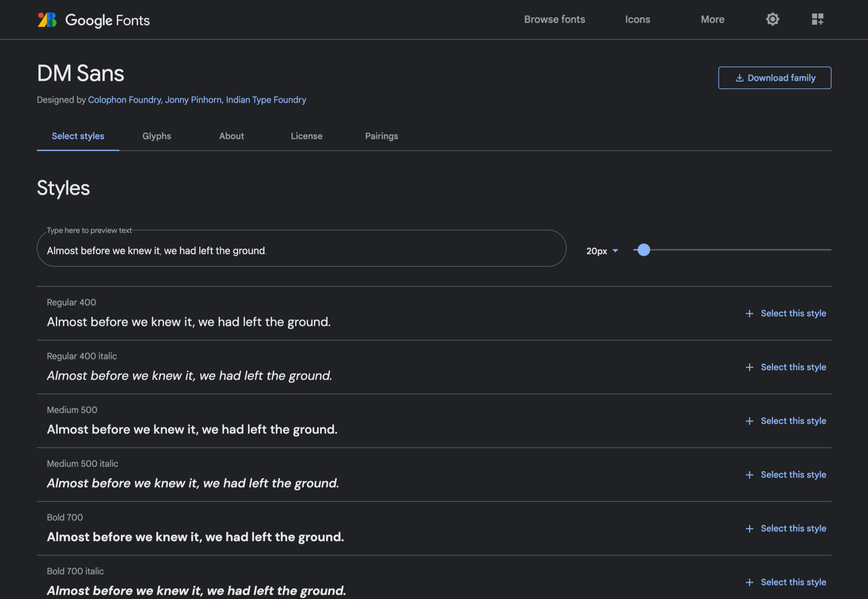Open Colophon Foundry designer link
This screenshot has height=599, width=868.
click(124, 100)
